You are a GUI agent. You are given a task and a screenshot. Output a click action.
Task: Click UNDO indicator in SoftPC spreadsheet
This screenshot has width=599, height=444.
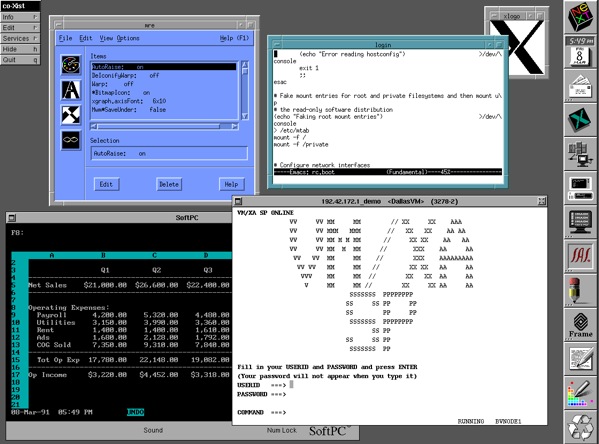[x=136, y=412]
